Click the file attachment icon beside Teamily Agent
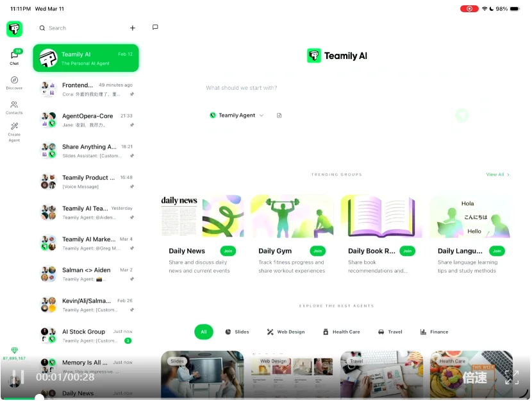 [279, 115]
